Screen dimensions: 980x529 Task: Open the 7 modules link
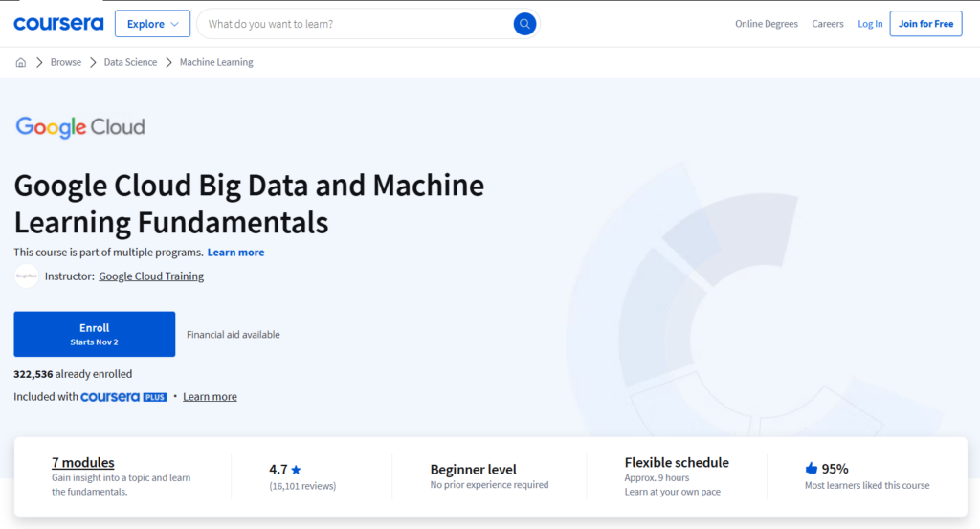[83, 463]
